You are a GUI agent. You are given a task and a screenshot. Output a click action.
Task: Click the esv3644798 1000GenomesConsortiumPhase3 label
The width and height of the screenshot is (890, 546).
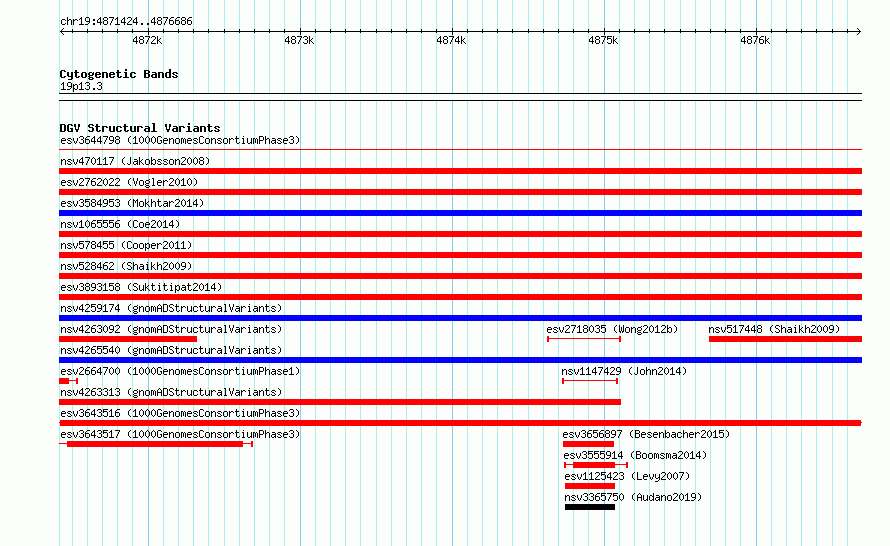pos(180,140)
